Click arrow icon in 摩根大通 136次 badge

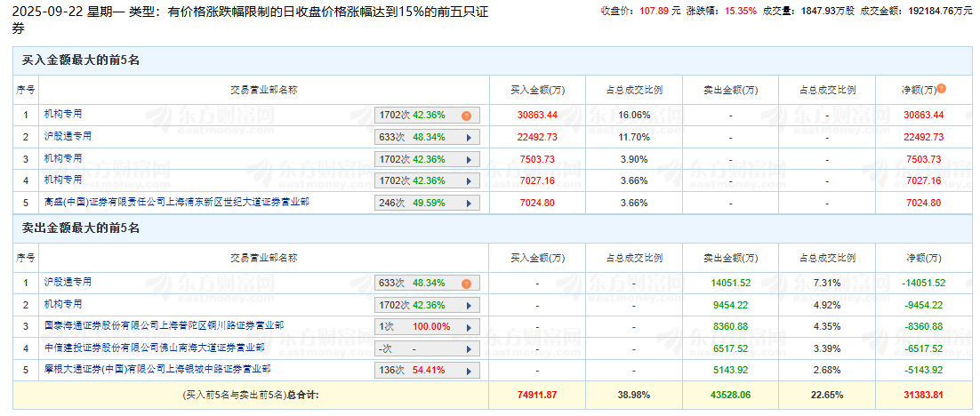(468, 370)
